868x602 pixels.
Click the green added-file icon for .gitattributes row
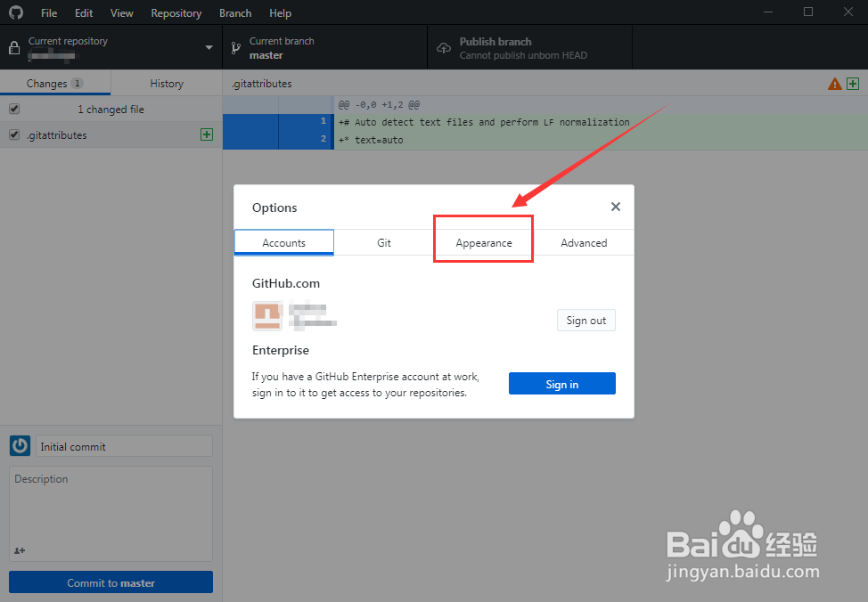[x=207, y=134]
